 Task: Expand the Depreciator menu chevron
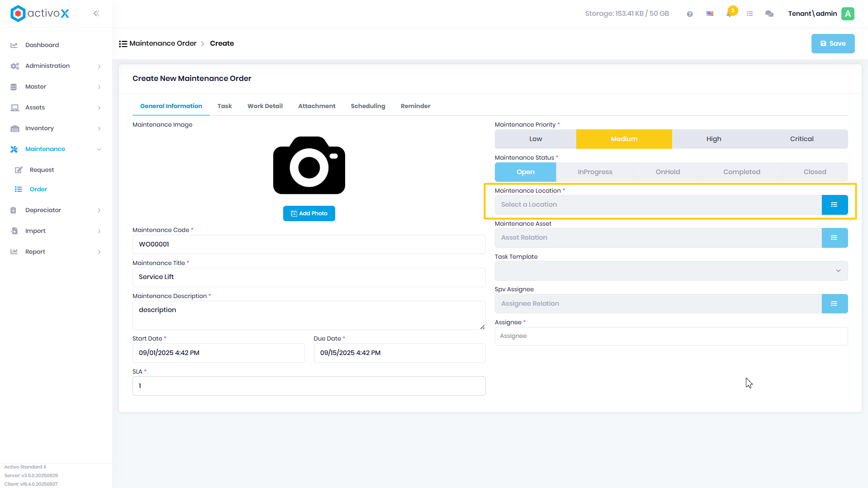click(x=99, y=211)
